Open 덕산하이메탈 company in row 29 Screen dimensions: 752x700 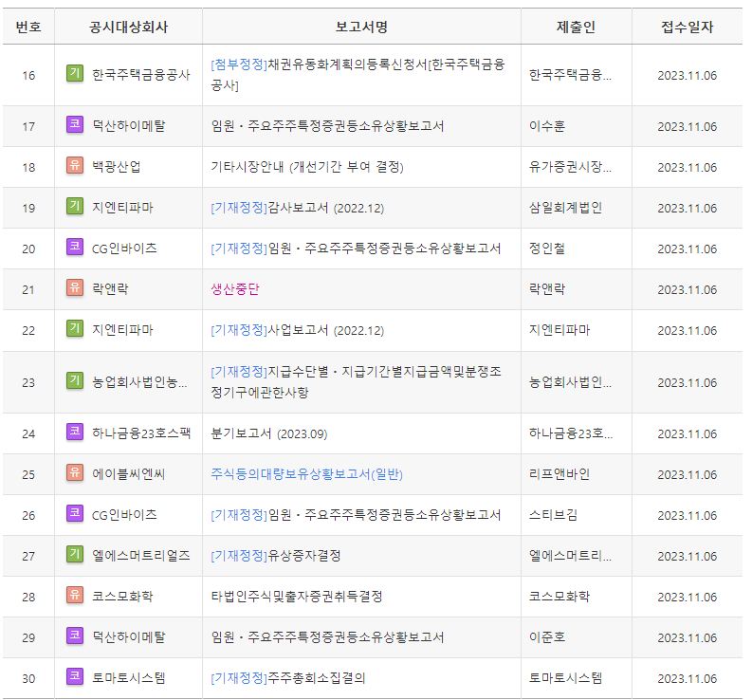pos(129,637)
